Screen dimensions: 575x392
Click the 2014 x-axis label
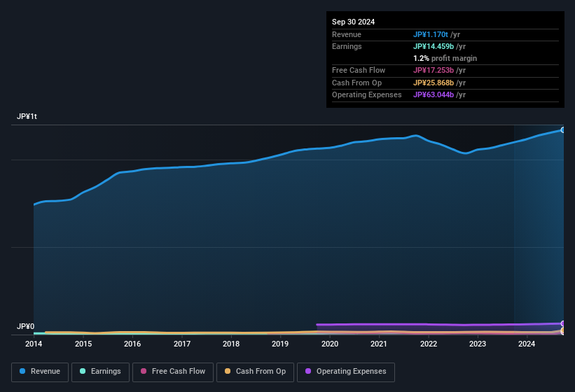tap(34, 344)
